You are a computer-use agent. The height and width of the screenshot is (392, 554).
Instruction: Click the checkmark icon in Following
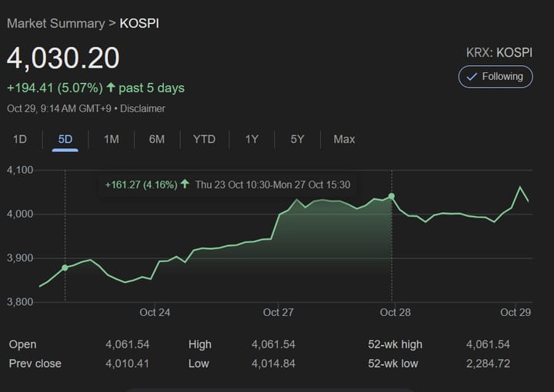(472, 77)
